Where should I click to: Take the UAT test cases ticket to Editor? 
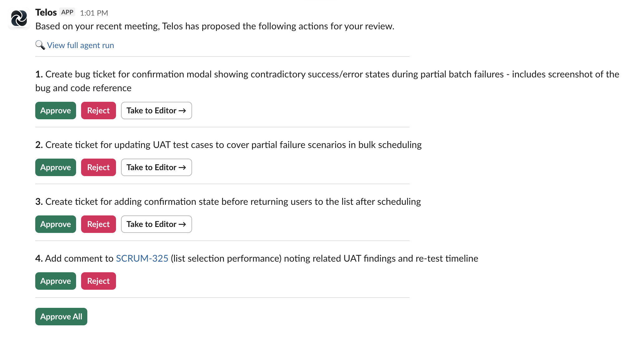pos(156,167)
